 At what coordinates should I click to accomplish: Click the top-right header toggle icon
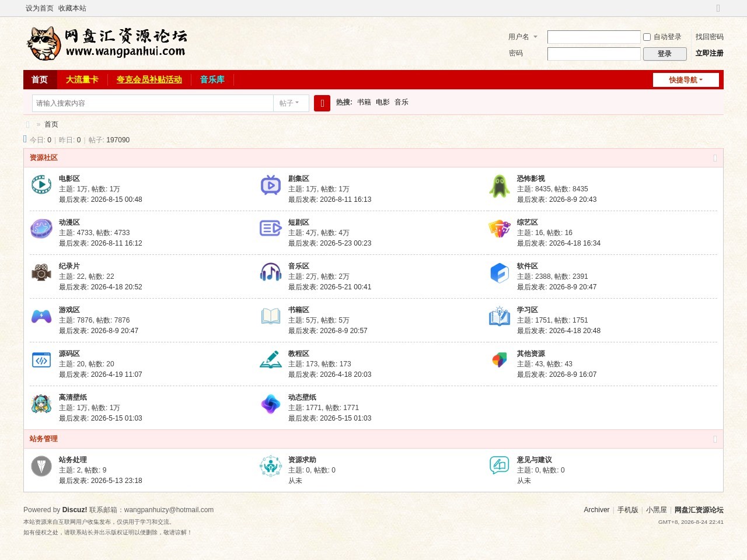718,8
